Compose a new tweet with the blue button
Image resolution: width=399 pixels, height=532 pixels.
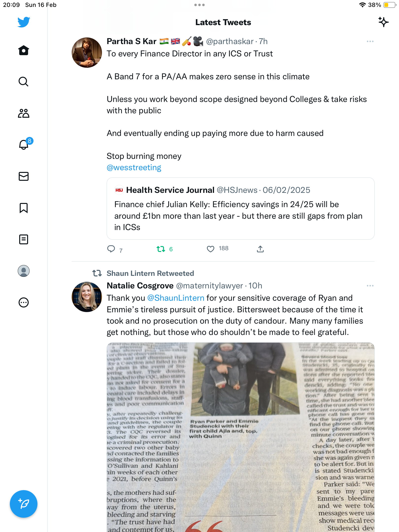click(24, 504)
